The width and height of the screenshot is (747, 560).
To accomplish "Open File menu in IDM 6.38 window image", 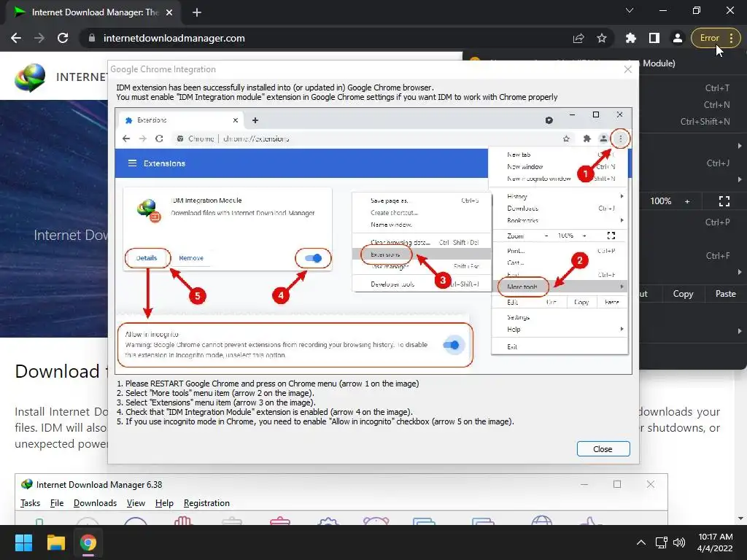I will (57, 503).
